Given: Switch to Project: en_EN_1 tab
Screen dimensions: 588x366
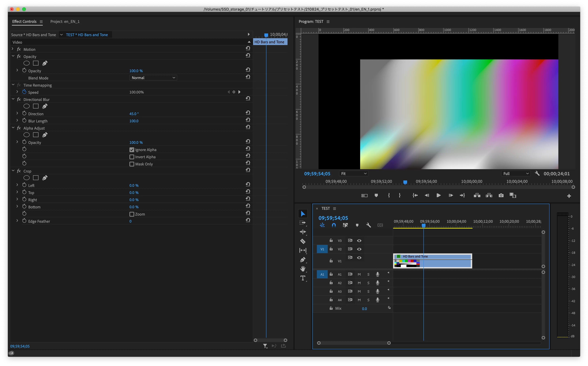Looking at the screenshot, I should pyautogui.click(x=65, y=21).
